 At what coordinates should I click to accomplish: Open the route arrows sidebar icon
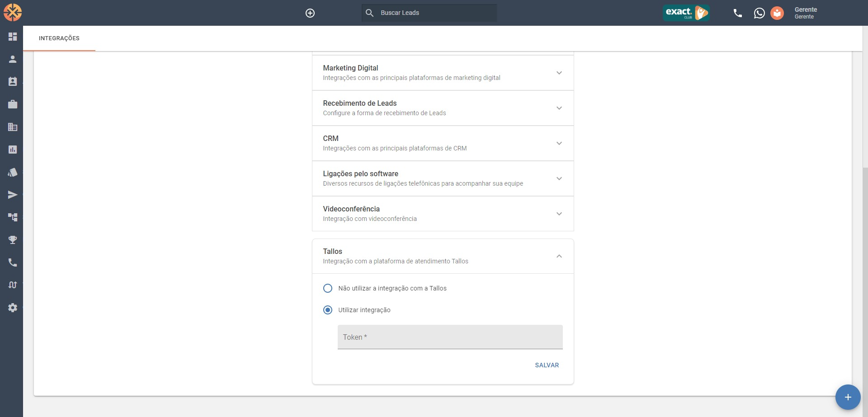[13, 285]
